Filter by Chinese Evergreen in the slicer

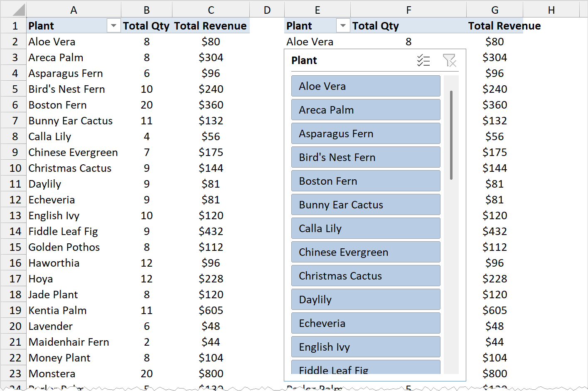366,252
